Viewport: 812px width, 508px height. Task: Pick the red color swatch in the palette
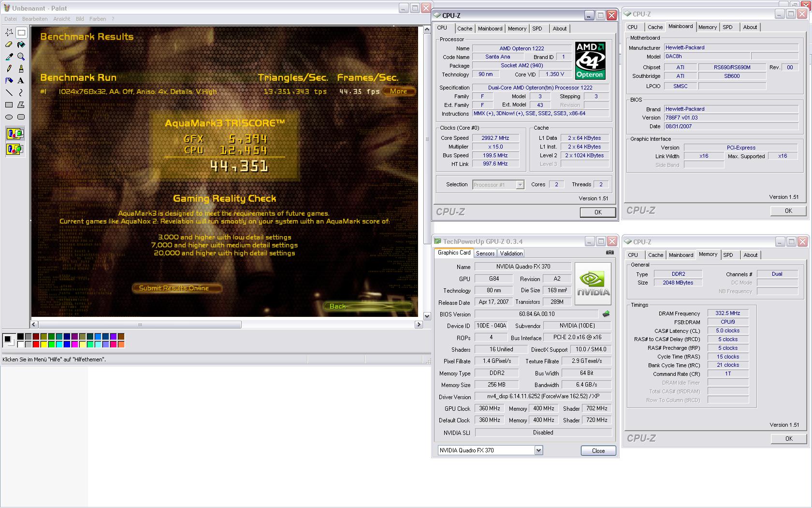click(x=36, y=344)
